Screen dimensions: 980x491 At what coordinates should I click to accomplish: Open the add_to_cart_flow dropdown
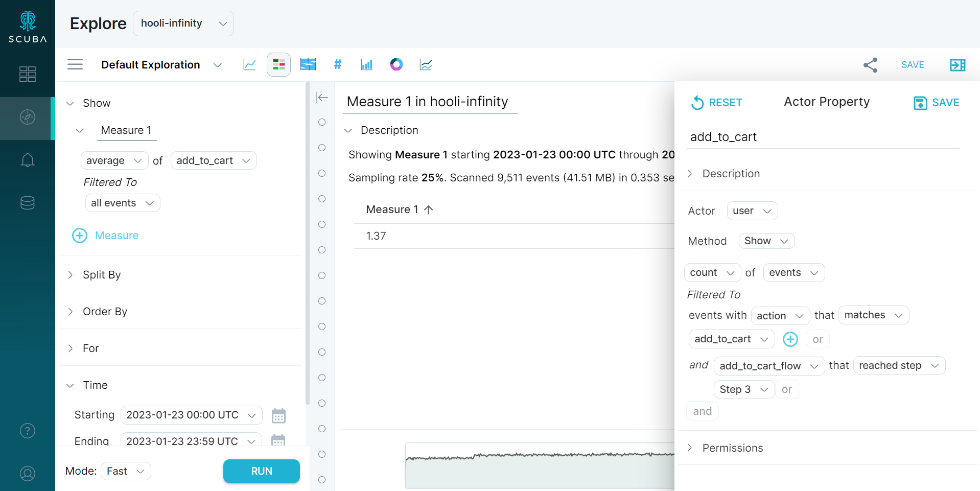[x=769, y=366]
